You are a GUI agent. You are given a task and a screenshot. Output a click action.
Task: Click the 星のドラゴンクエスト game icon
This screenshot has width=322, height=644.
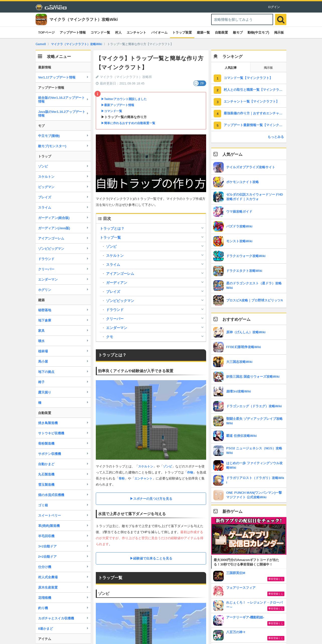pos(218,286)
